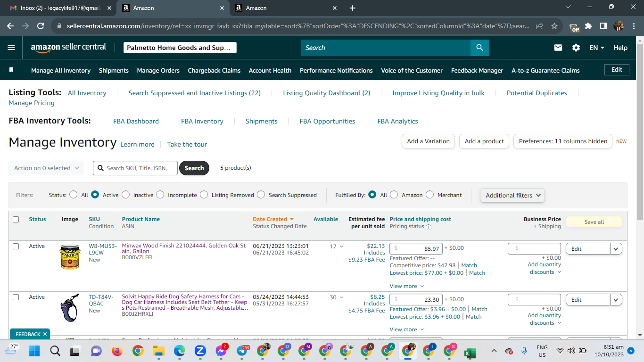
Task: Open Chrome side panel
Action: (603, 26)
